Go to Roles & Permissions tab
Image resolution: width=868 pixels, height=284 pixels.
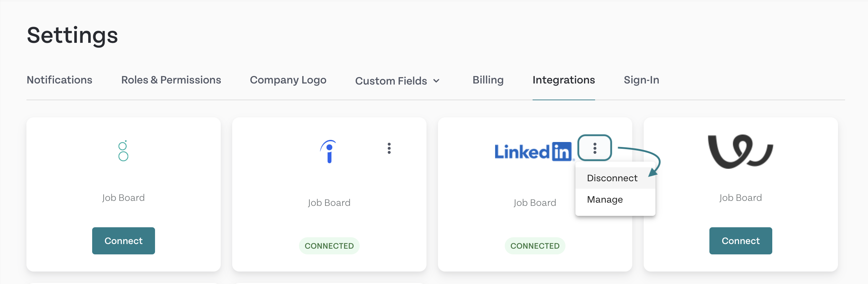pos(171,80)
